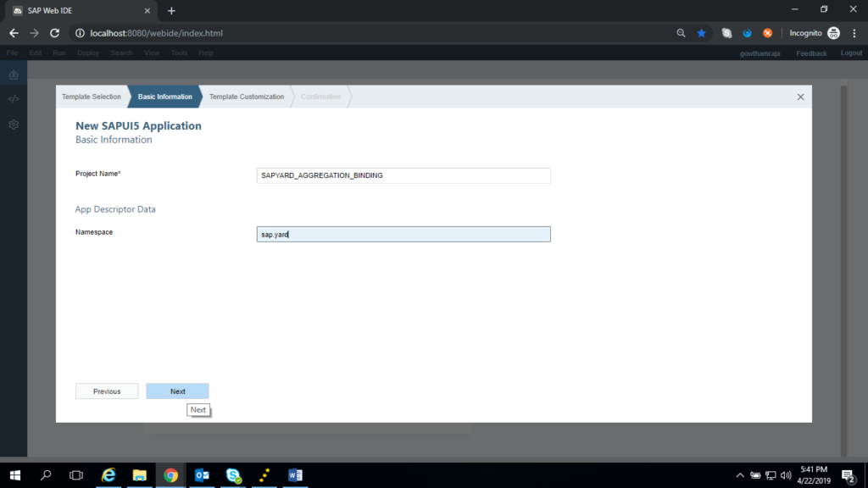
Task: Open the Development code icon in sidebar
Action: [14, 99]
